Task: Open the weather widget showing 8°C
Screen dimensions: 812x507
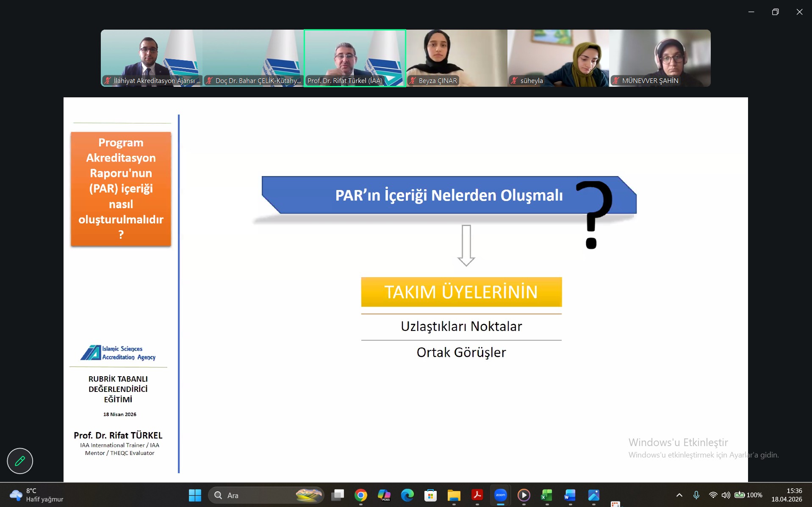Action: pyautogui.click(x=36, y=495)
